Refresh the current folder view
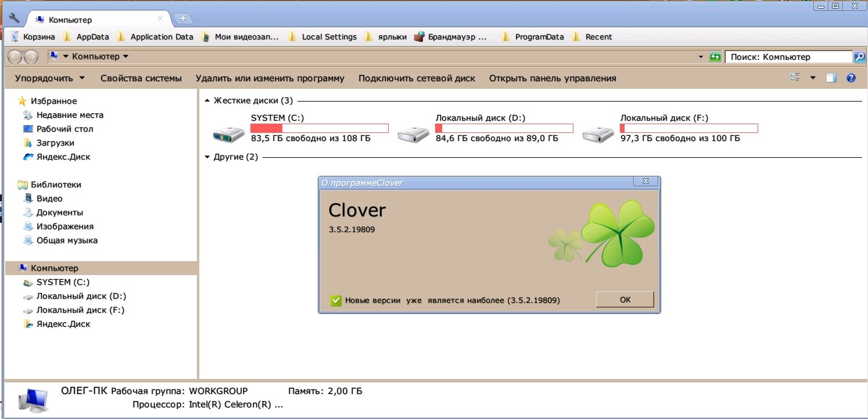 715,57
